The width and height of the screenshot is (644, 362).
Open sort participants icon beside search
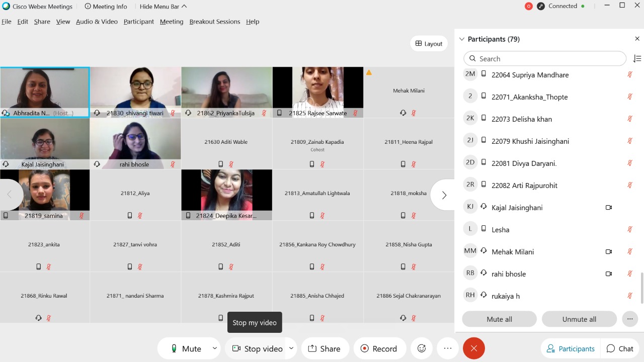637,59
